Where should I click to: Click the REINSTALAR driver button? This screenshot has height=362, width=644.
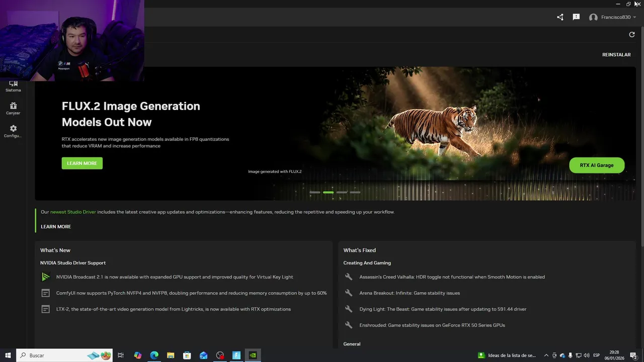coord(616,55)
